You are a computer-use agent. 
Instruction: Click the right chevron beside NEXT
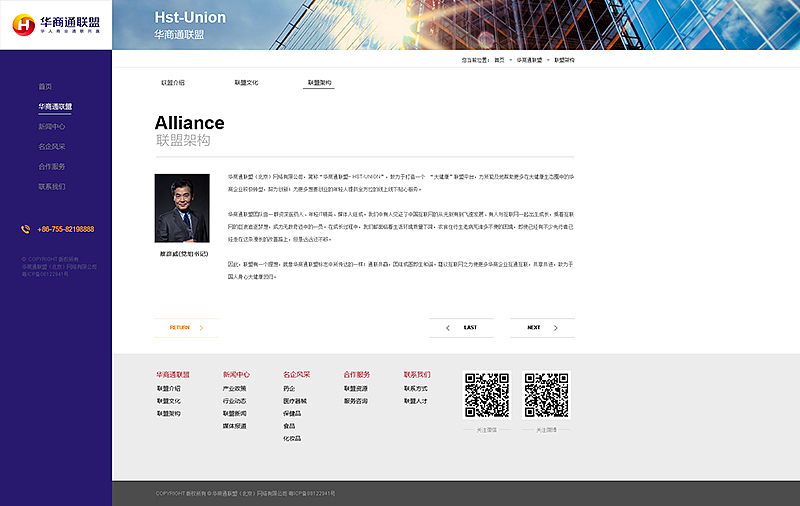[556, 328]
